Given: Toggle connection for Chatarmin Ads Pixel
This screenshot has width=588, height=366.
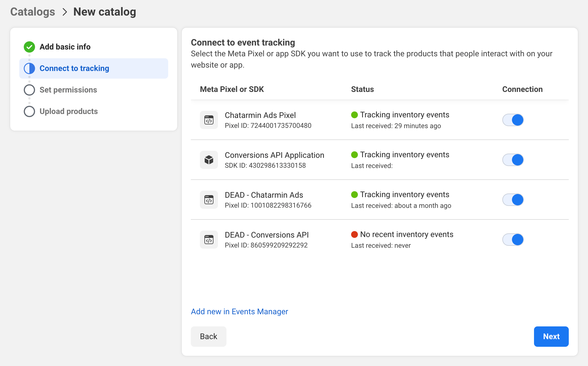Looking at the screenshot, I should [x=513, y=120].
